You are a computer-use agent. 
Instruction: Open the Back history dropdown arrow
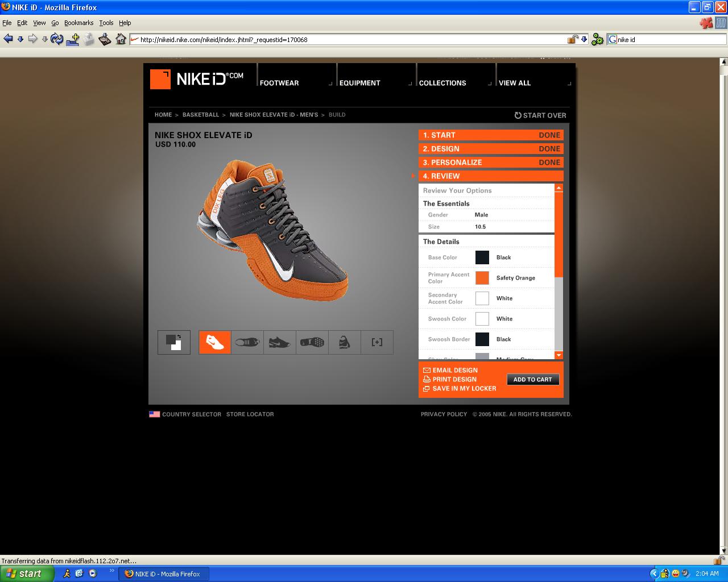pos(20,39)
